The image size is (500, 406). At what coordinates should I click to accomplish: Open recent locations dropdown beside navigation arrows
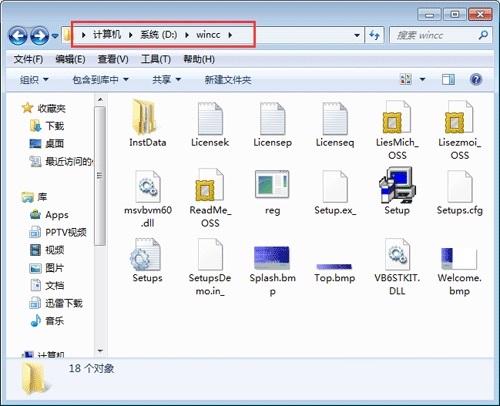click(x=55, y=35)
